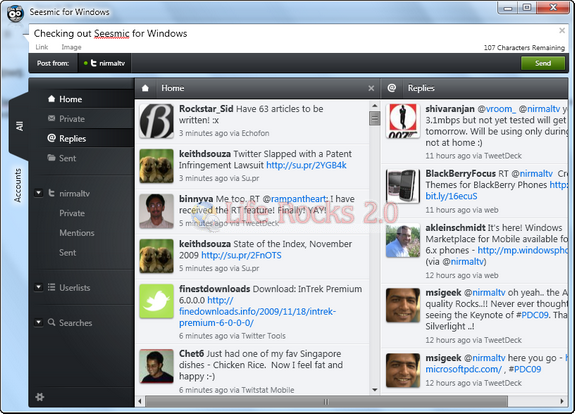Click BlackBerryFocus phone avatar

tap(403, 186)
